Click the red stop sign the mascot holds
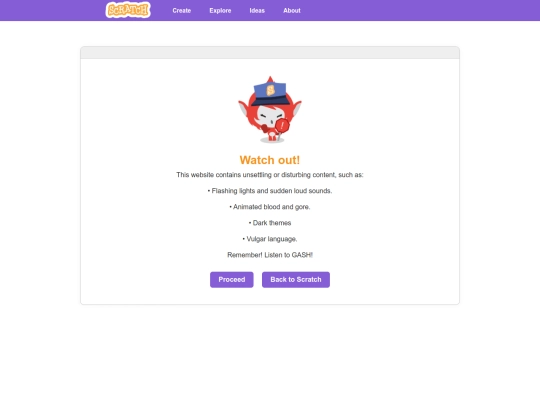This screenshot has height=405, width=540. coord(282,125)
